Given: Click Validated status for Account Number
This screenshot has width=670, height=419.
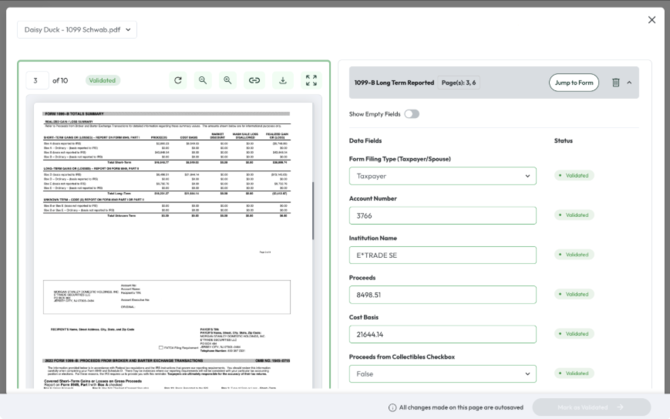Looking at the screenshot, I should (x=574, y=215).
